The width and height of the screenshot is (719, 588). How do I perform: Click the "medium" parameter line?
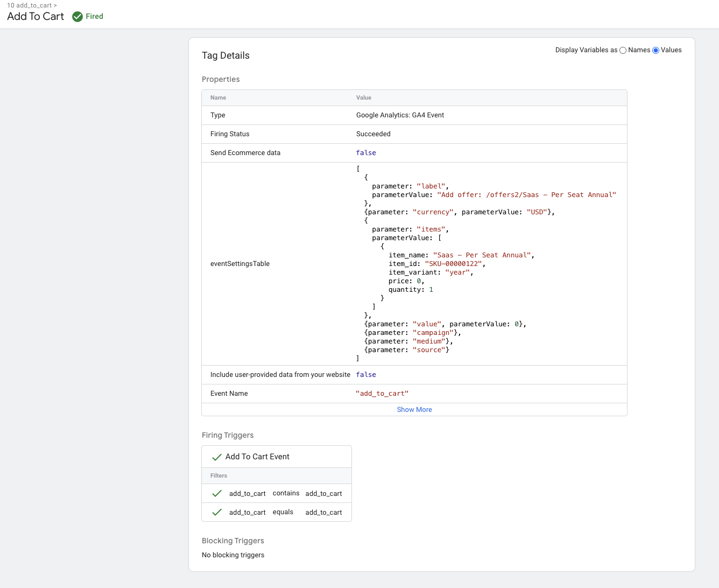408,341
